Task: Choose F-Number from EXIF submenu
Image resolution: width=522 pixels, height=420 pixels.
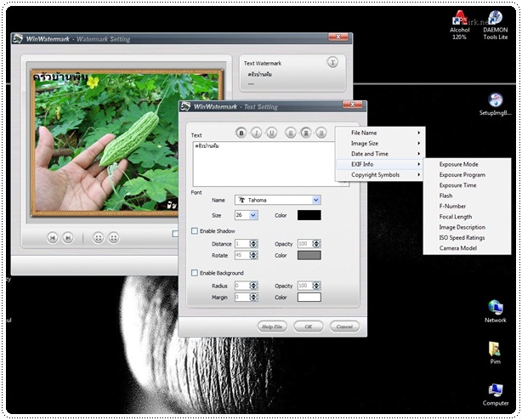Action: pyautogui.click(x=467, y=207)
